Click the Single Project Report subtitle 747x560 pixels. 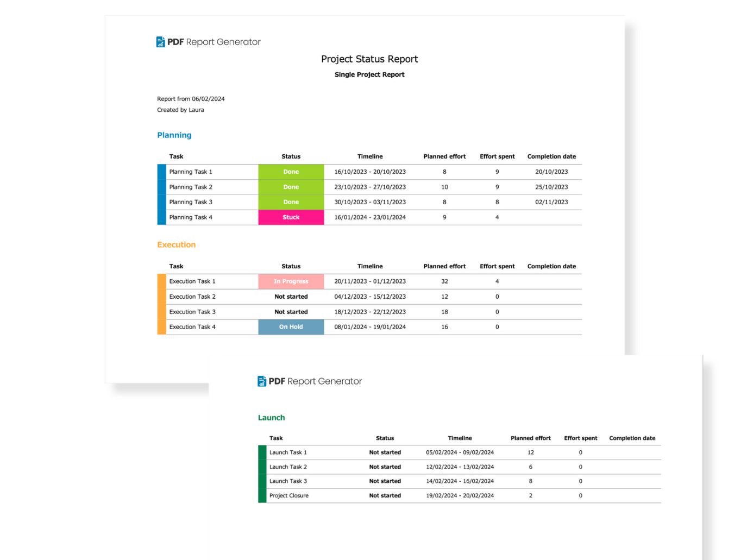369,74
